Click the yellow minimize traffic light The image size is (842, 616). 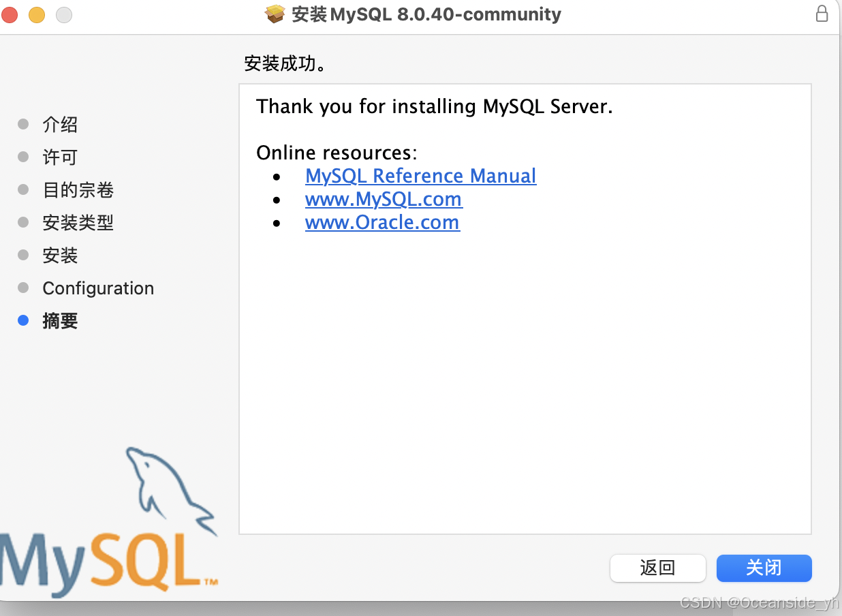pos(37,14)
